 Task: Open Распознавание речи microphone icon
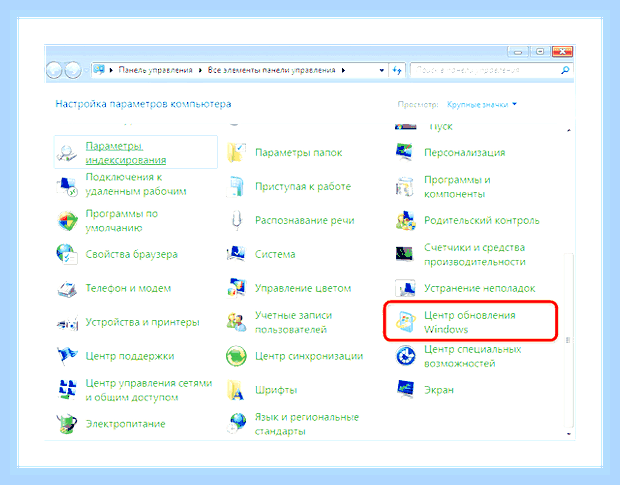coord(236,220)
